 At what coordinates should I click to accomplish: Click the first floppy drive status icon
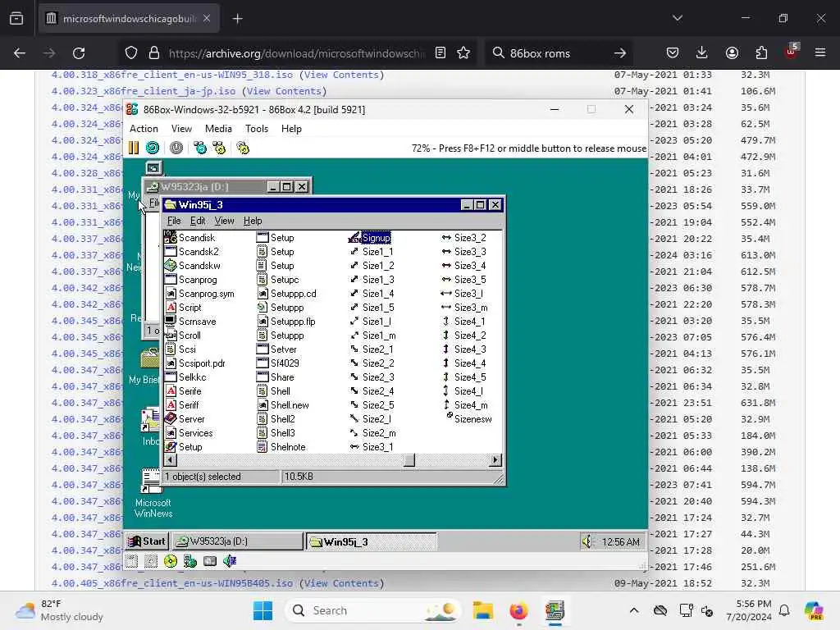coord(131,561)
